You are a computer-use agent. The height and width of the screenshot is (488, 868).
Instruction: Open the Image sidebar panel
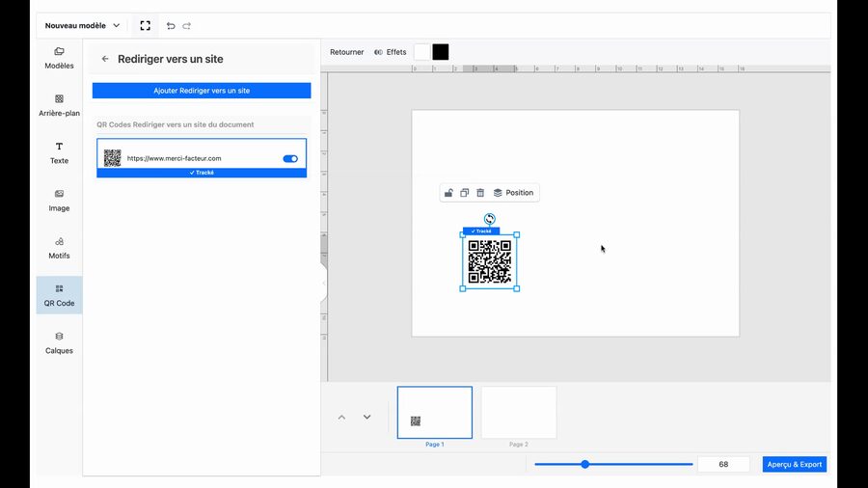[59, 201]
